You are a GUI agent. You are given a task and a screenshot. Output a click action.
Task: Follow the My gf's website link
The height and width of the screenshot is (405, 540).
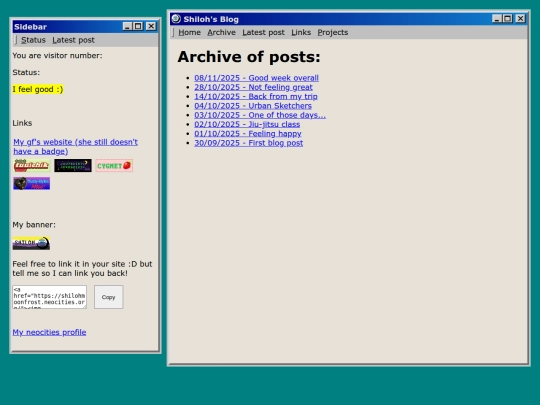pyautogui.click(x=75, y=146)
